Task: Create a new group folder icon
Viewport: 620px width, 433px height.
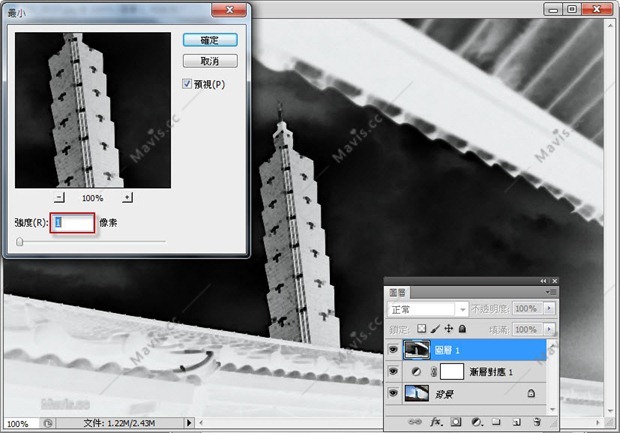Action: tap(496, 422)
